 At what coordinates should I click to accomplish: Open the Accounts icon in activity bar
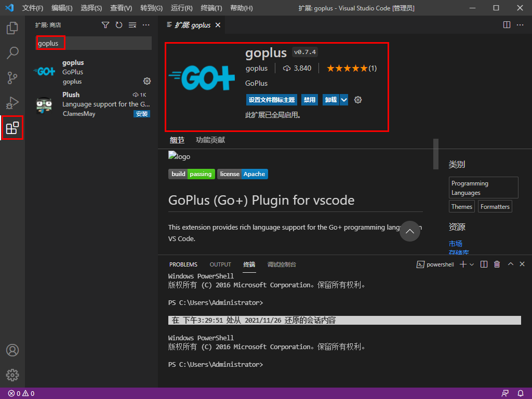pos(12,350)
